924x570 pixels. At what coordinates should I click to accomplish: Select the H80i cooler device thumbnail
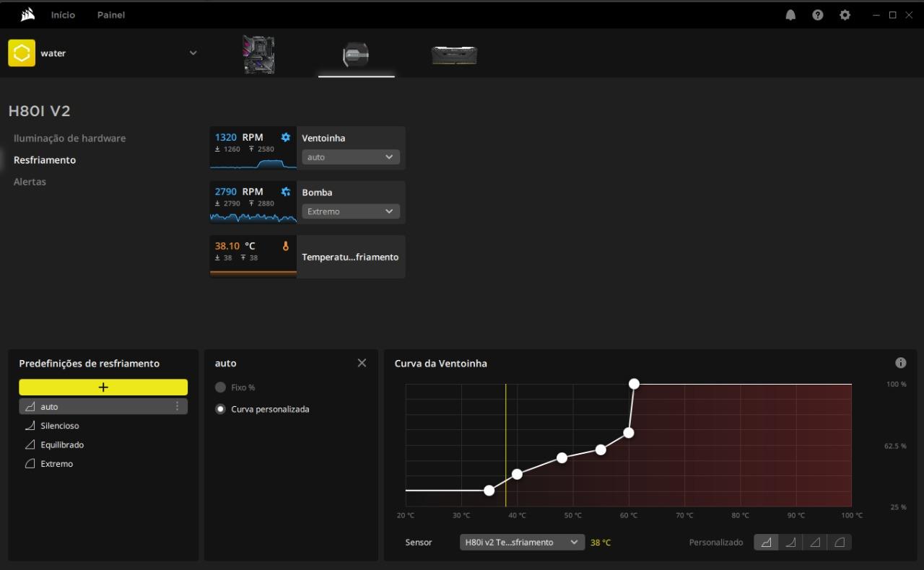356,54
